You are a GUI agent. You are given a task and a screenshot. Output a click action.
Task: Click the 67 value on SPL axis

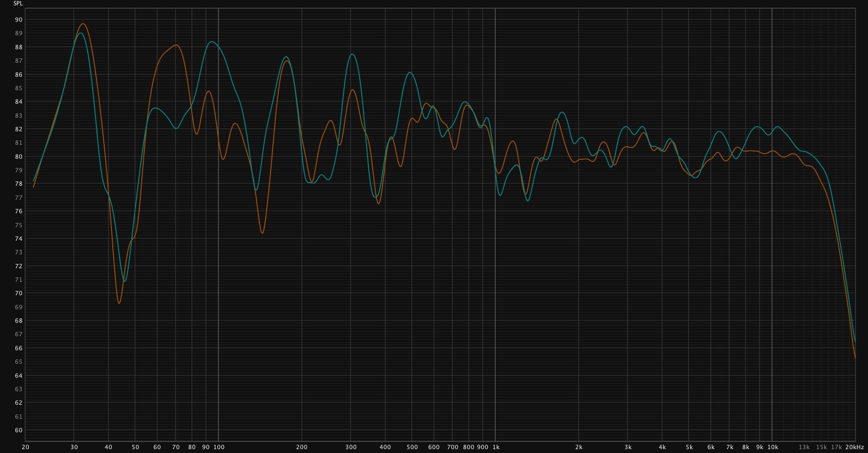(x=19, y=334)
